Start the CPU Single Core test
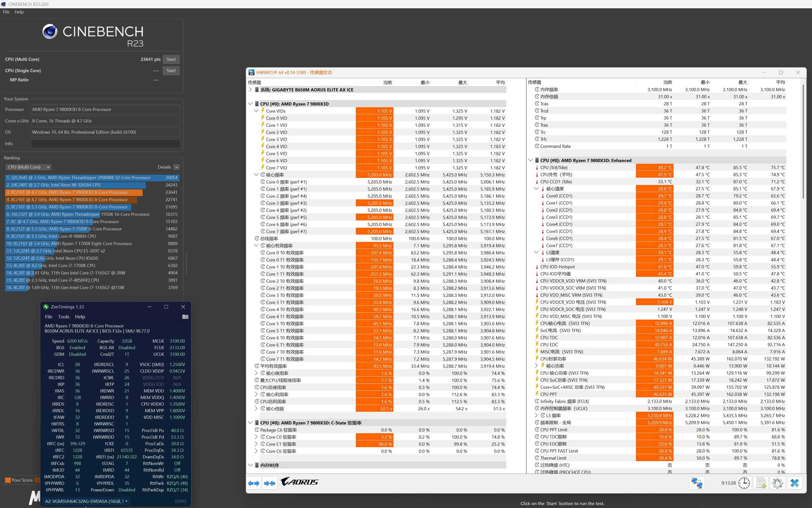Image resolution: width=812 pixels, height=508 pixels. click(x=171, y=71)
